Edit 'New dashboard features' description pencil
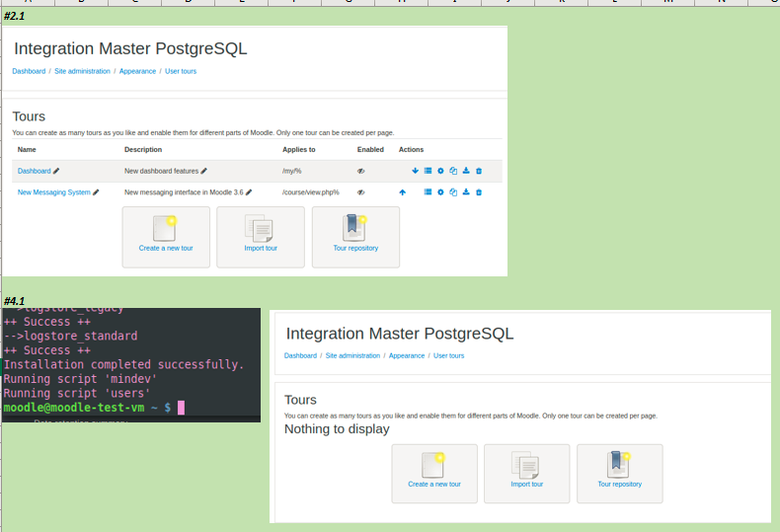Screen dimensions: 780x532 coord(204,171)
